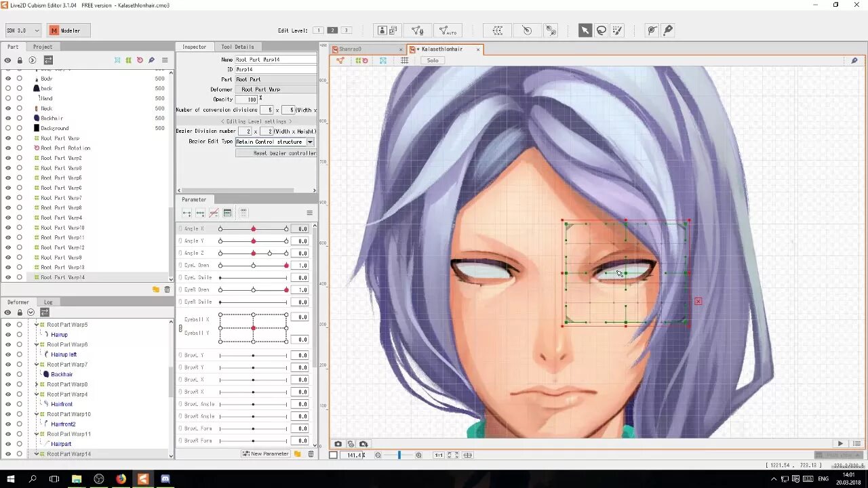Expand Root Part Warp8 in Deformer tree

(x=37, y=384)
